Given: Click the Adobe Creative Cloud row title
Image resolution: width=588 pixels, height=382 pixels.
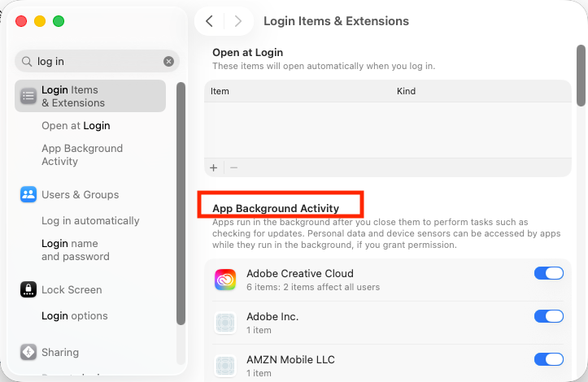Looking at the screenshot, I should click(300, 273).
